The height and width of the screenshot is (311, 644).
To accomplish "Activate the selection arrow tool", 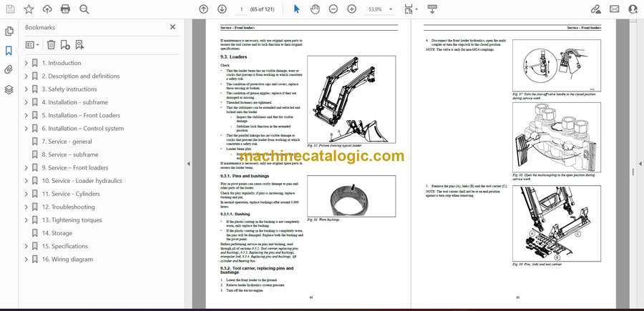I will (x=296, y=9).
